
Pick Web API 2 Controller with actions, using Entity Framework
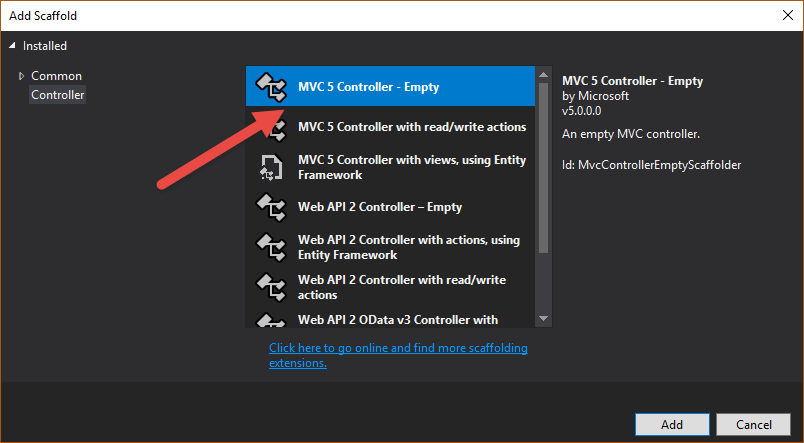pyautogui.click(x=390, y=247)
